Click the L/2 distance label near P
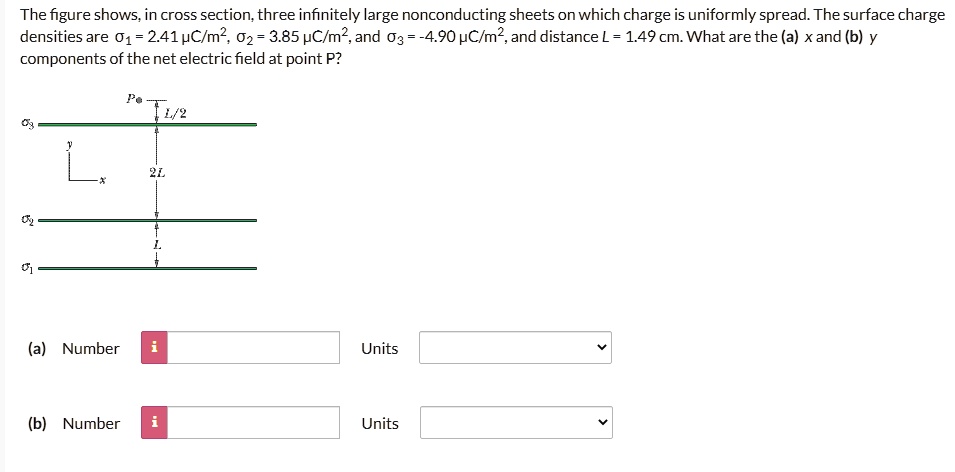The width and height of the screenshot is (955, 472). pyautogui.click(x=174, y=113)
